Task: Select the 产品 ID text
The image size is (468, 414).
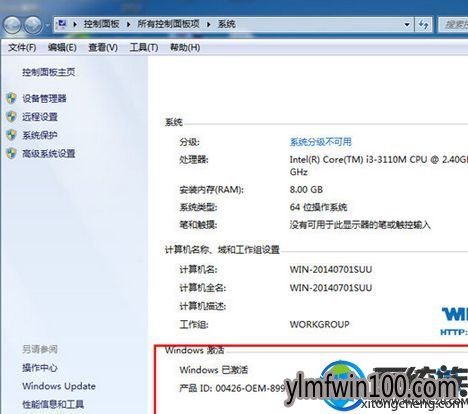Action: pyautogui.click(x=232, y=388)
